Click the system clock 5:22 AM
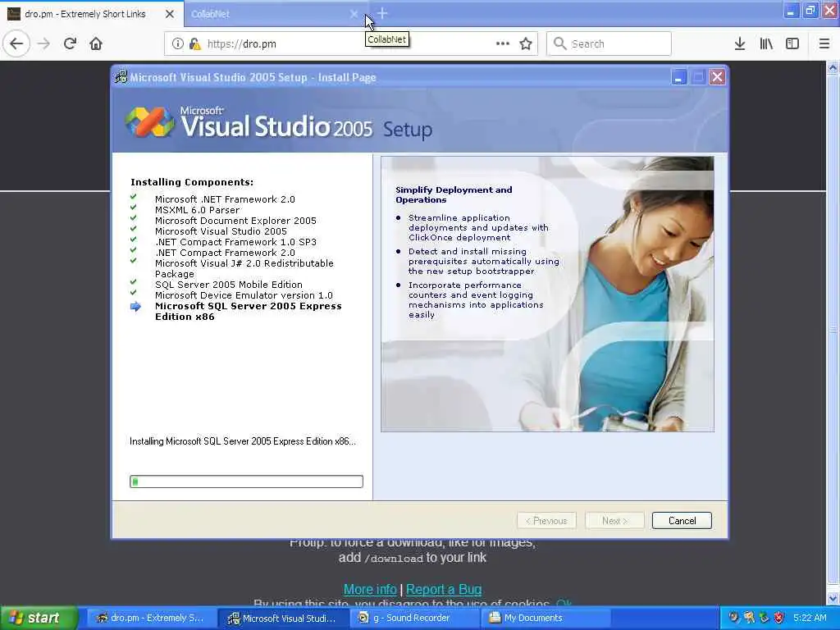 point(810,618)
